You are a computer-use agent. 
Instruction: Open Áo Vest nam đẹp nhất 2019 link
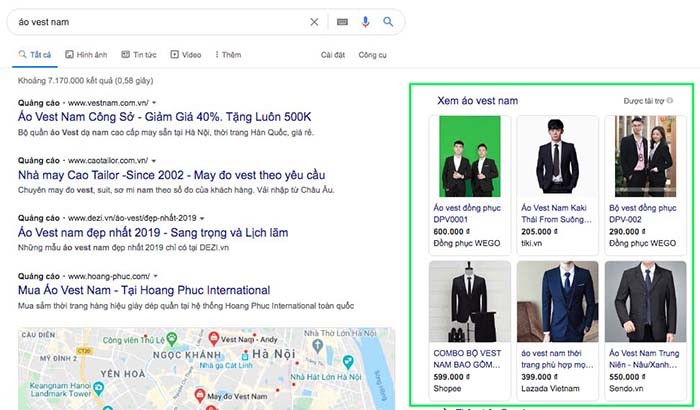[x=153, y=233]
